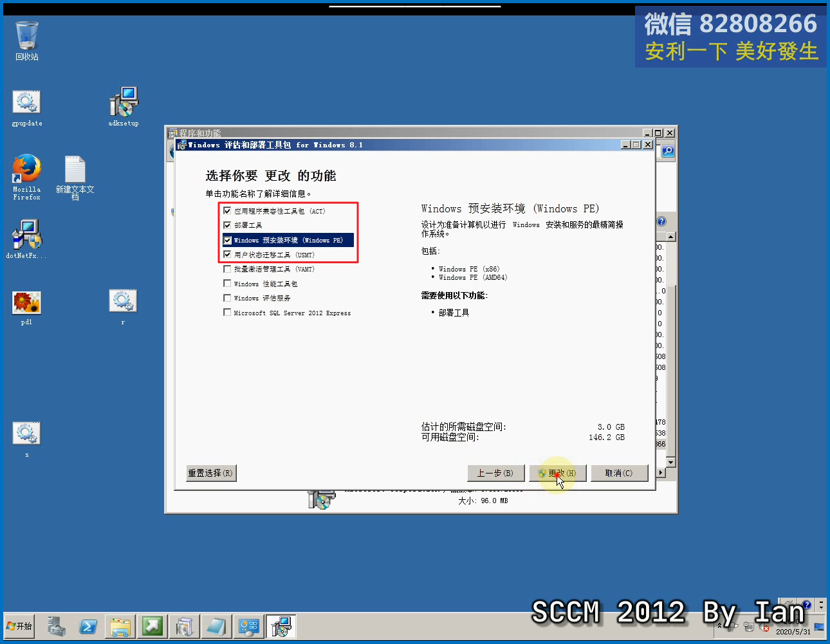Click the network tray icon with red X
Image resolution: width=830 pixels, height=644 pixels.
pyautogui.click(x=764, y=627)
